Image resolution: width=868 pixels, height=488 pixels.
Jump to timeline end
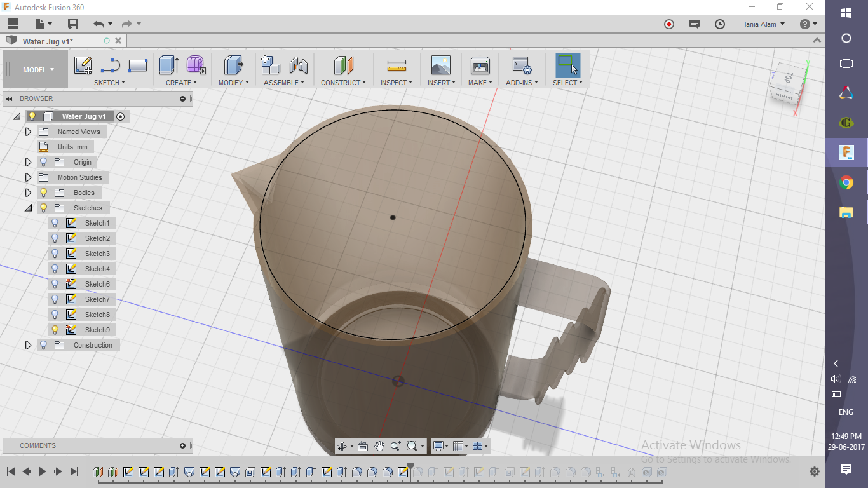74,471
